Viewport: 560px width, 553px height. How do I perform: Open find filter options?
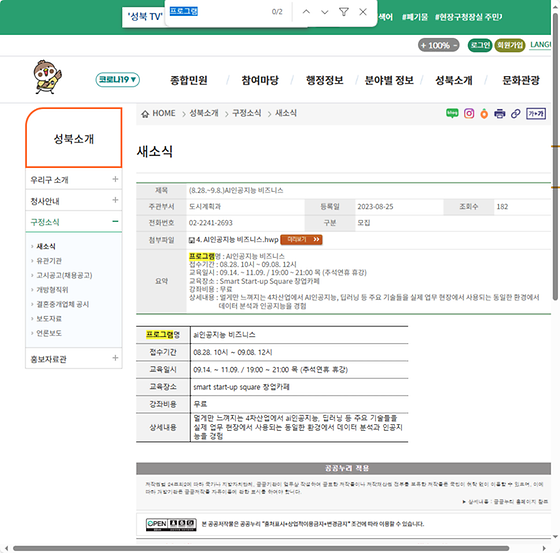(344, 12)
